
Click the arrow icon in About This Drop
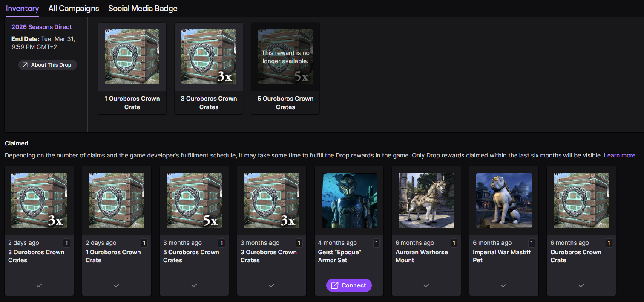click(x=25, y=65)
